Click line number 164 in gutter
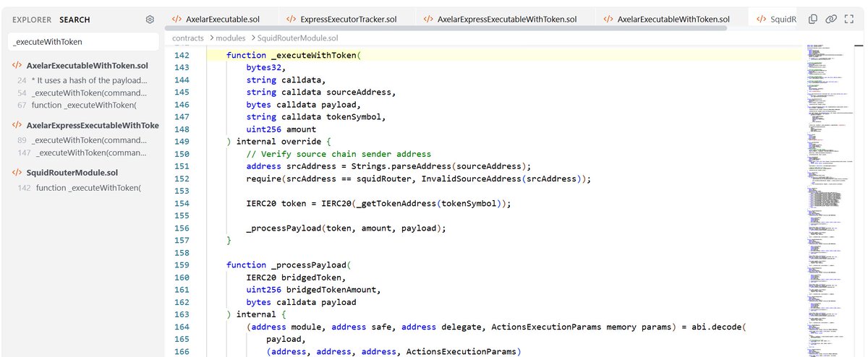 tap(182, 327)
